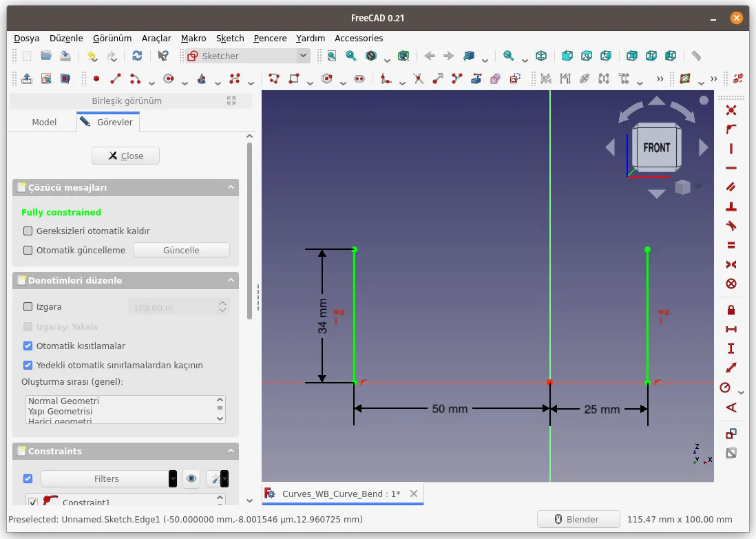Select the create line tool
Viewport: 756px width, 539px height.
(x=115, y=78)
